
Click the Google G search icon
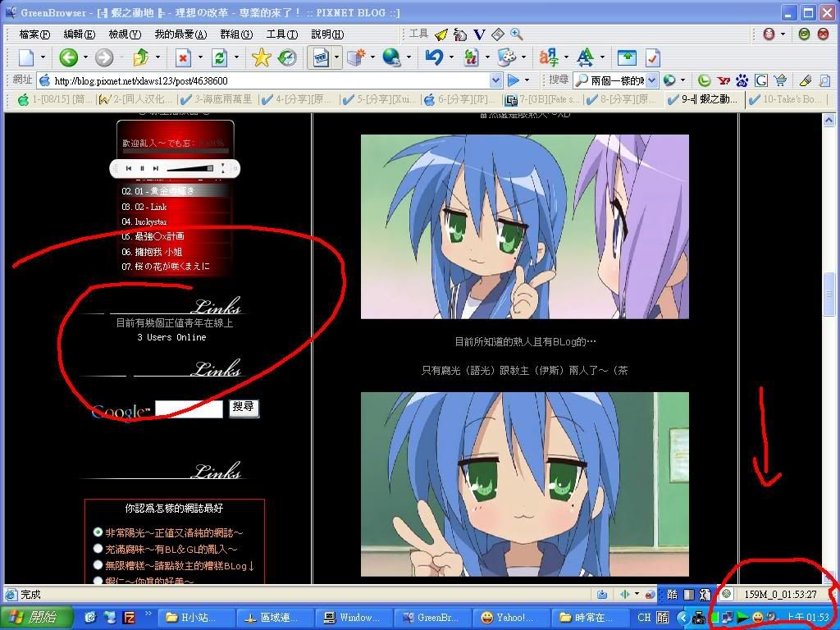tap(760, 80)
